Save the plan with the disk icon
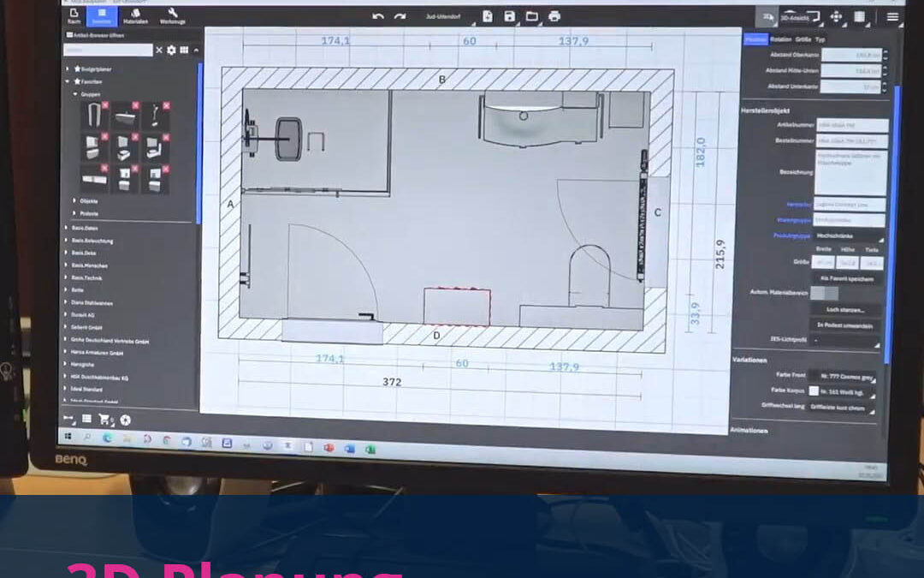Viewport: 924px width, 578px height. pos(510,16)
